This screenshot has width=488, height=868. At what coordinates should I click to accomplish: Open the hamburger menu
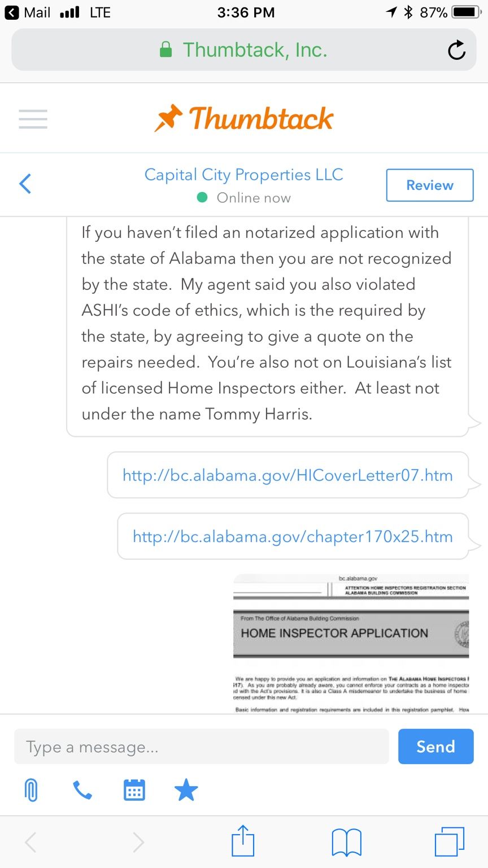click(x=33, y=119)
